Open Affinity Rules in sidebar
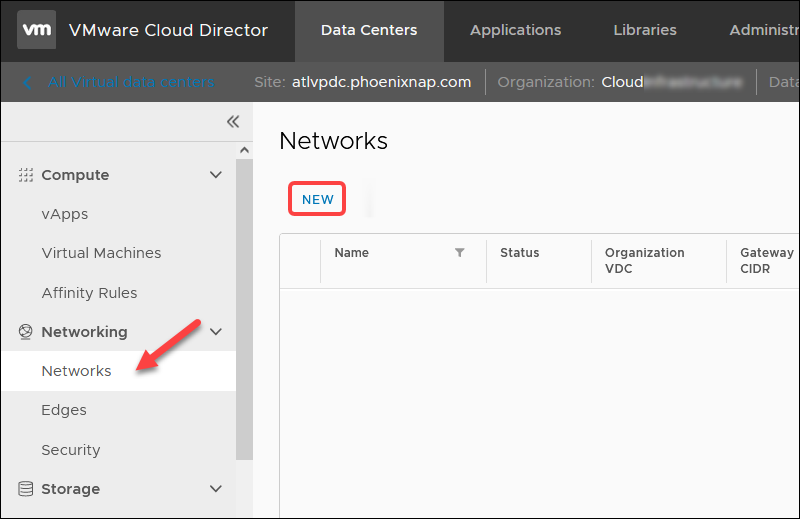The height and width of the screenshot is (519, 800). (89, 293)
